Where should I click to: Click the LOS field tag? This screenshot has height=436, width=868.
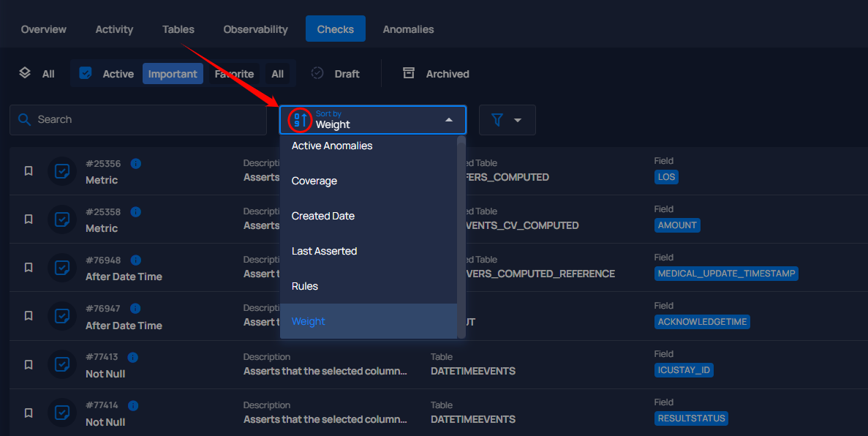pyautogui.click(x=666, y=177)
